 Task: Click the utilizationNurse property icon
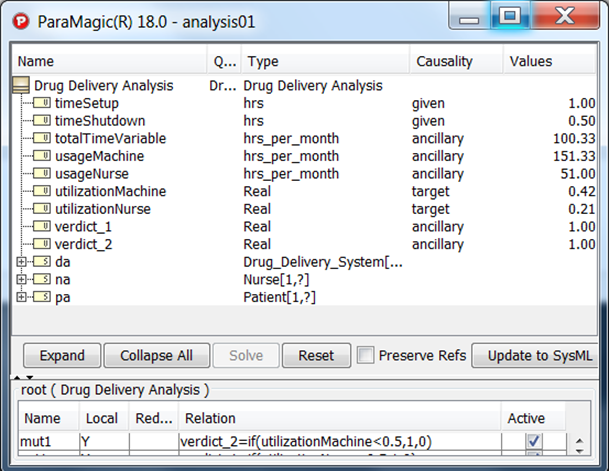42,209
